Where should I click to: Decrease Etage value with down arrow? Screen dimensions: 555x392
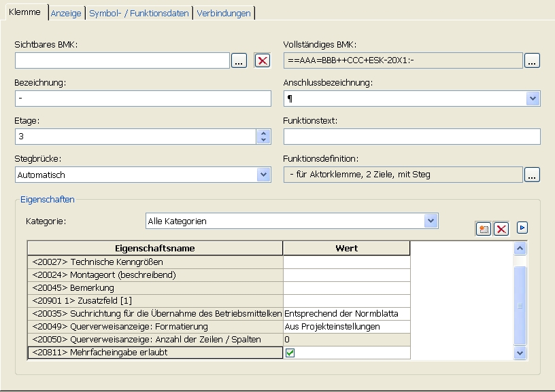coord(263,140)
